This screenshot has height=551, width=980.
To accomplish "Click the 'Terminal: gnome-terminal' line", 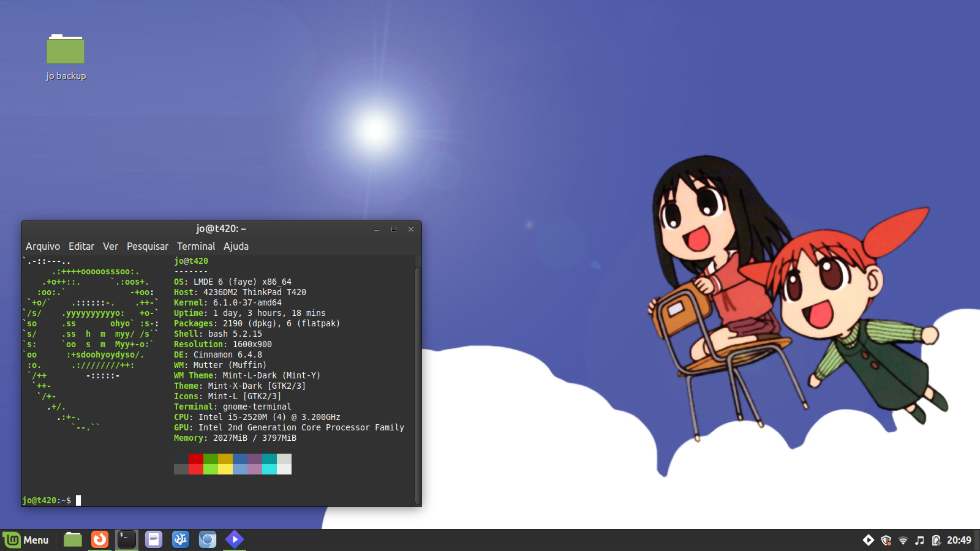I will coord(233,407).
